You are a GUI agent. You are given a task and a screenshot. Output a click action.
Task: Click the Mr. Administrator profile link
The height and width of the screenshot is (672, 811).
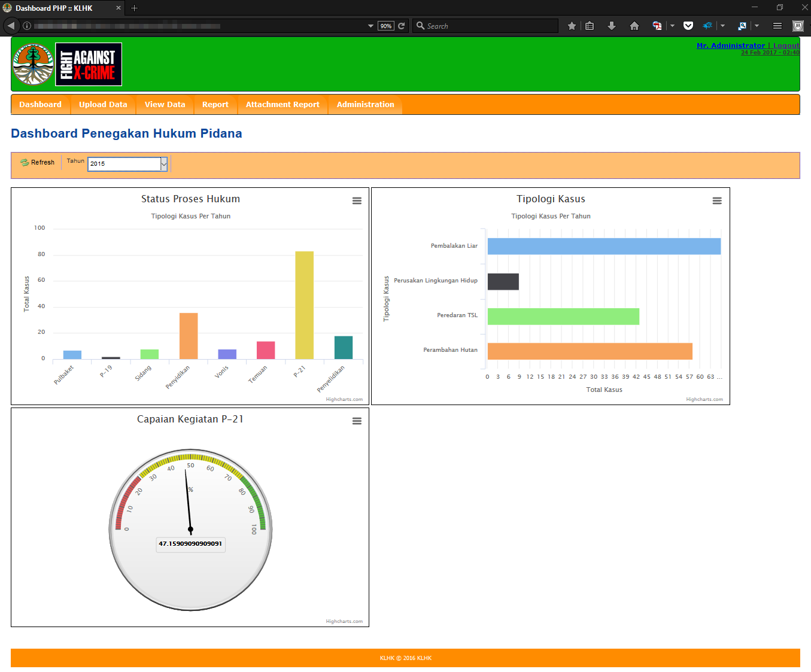[x=730, y=45]
